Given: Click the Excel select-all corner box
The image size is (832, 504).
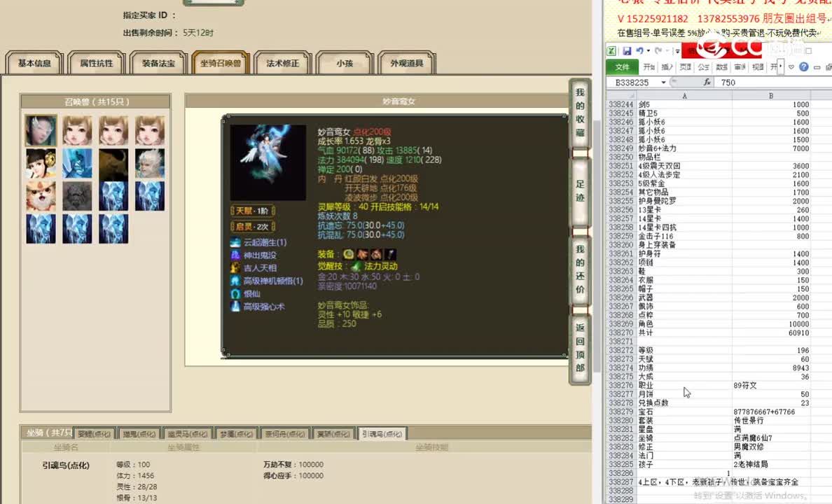Looking at the screenshot, I should coord(620,95).
